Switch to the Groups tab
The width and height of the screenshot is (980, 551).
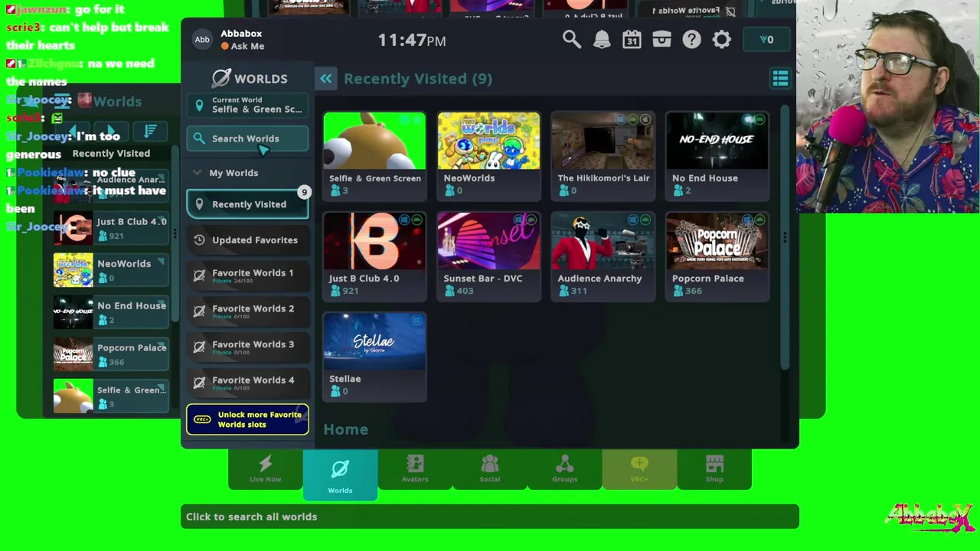pyautogui.click(x=564, y=469)
